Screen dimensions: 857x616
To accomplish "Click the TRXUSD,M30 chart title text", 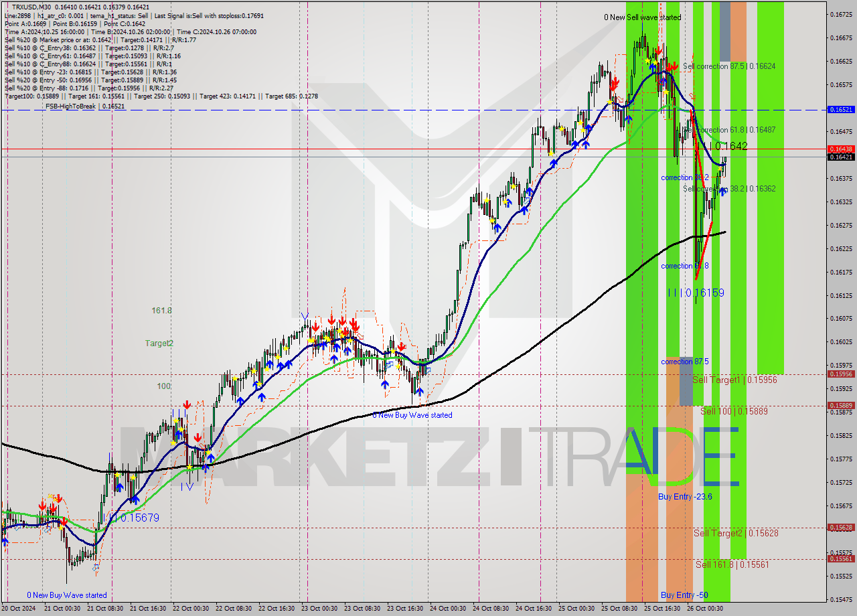I will coord(31,7).
